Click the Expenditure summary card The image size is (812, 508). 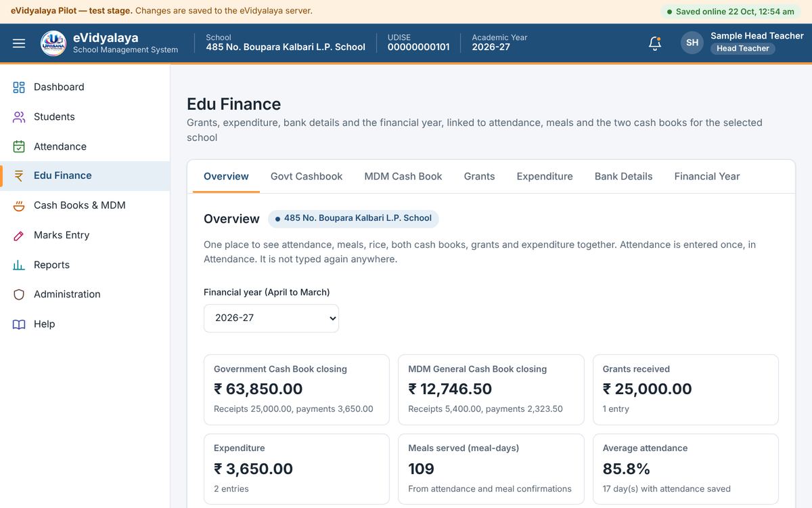pos(296,469)
